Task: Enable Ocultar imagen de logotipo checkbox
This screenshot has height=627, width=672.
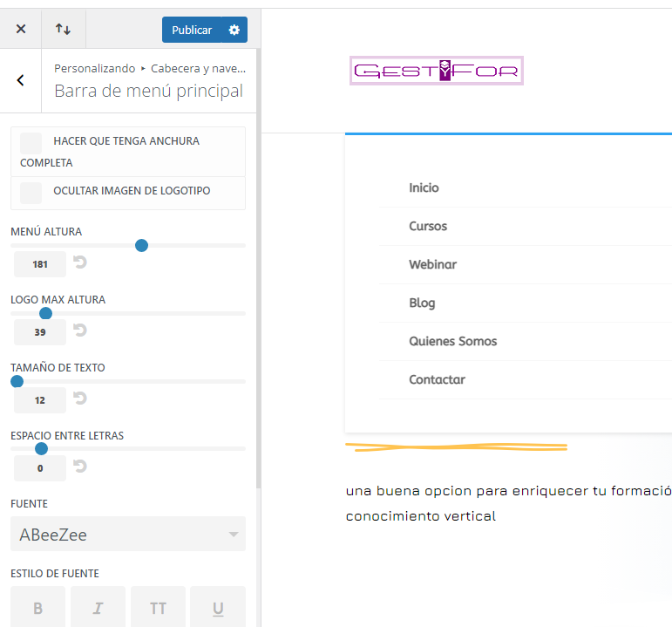Action: click(x=31, y=193)
